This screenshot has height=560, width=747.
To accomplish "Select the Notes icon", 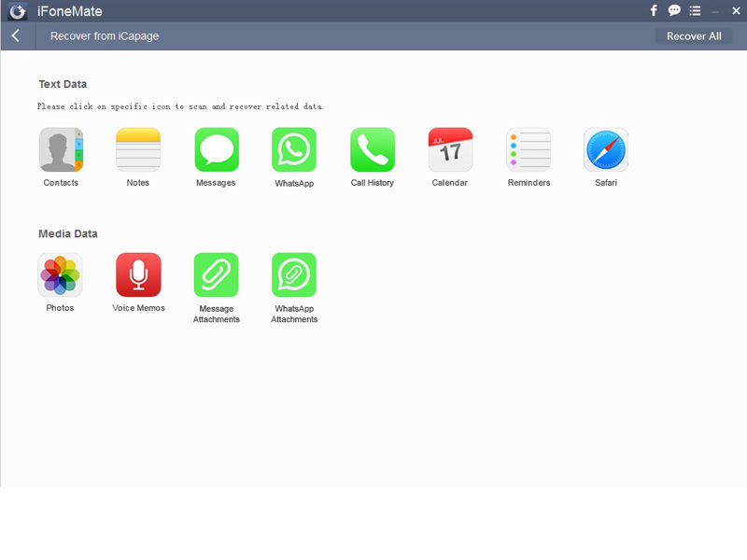I will click(138, 149).
